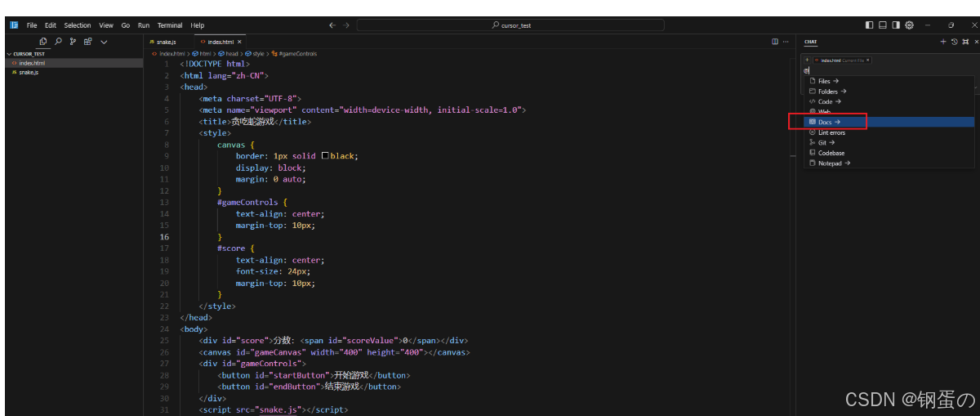980x416 pixels.
Task: Choose Web in the @ mention list
Action: tap(890, 111)
